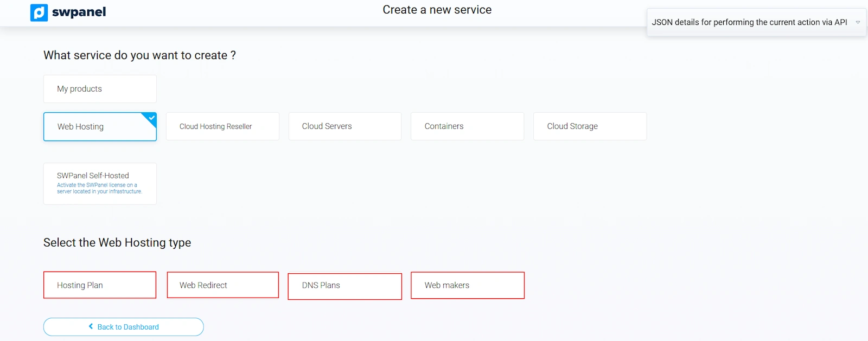Click the Self-Hosted license description text
The height and width of the screenshot is (341, 868).
click(x=99, y=188)
